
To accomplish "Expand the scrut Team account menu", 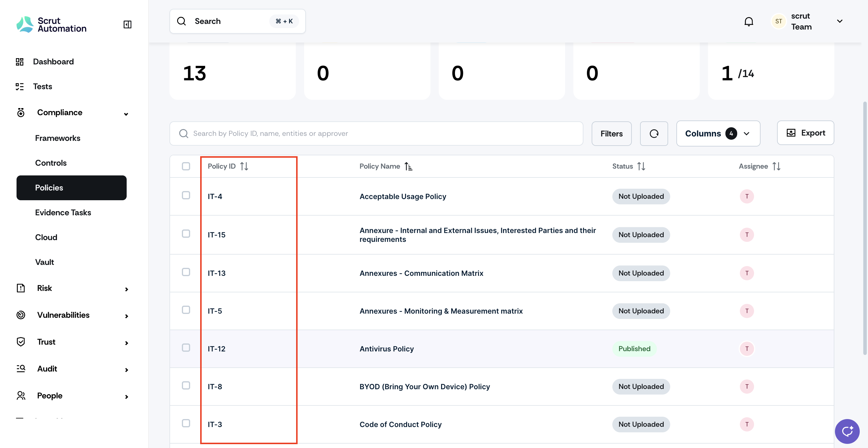I will coord(839,21).
